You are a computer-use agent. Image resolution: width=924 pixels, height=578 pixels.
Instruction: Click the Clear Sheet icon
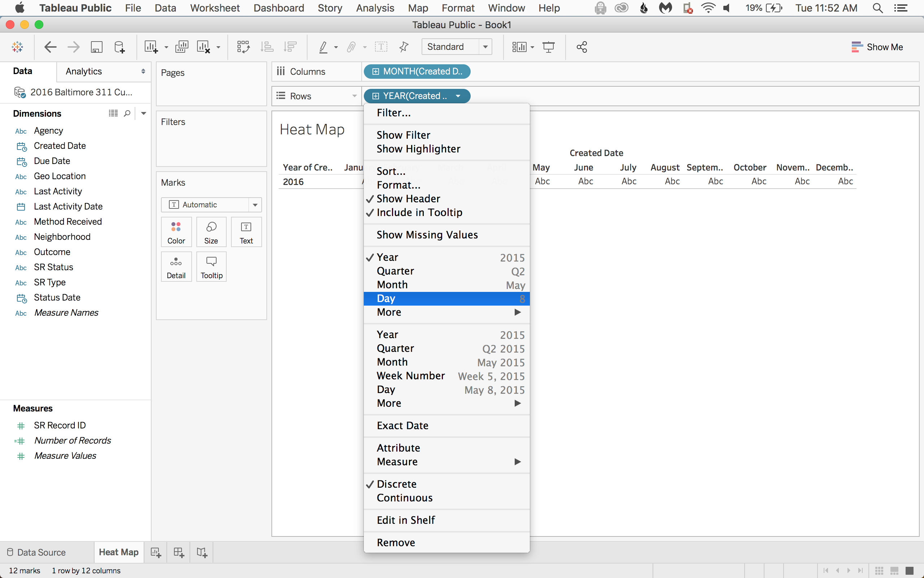pos(204,47)
